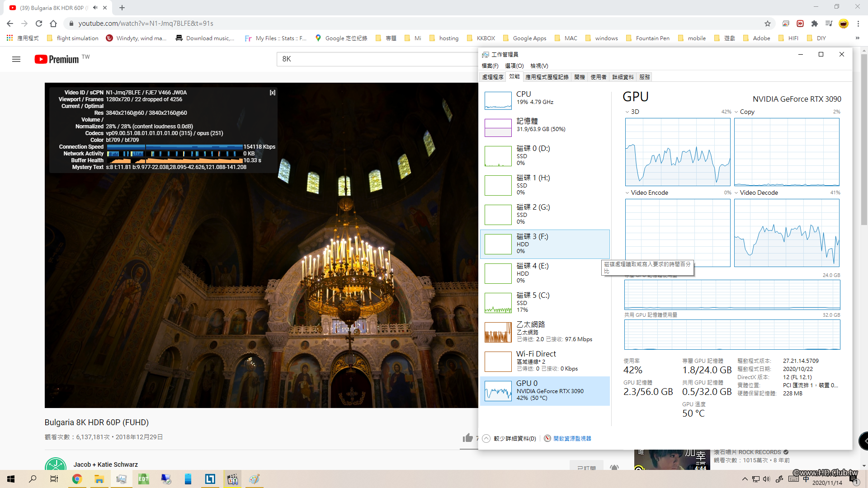868x488 pixels.
Task: Open Chrome extensions puzzle icon
Action: (x=814, y=23)
